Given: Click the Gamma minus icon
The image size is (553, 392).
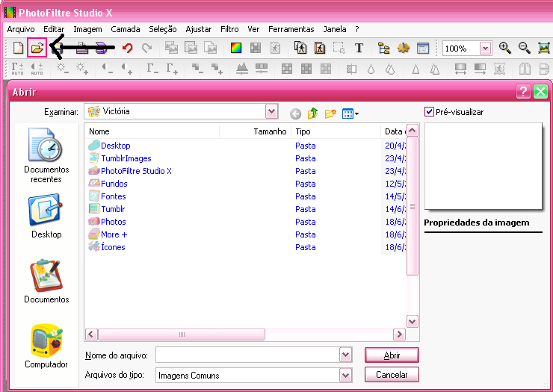Looking at the screenshot, I should [x=152, y=69].
